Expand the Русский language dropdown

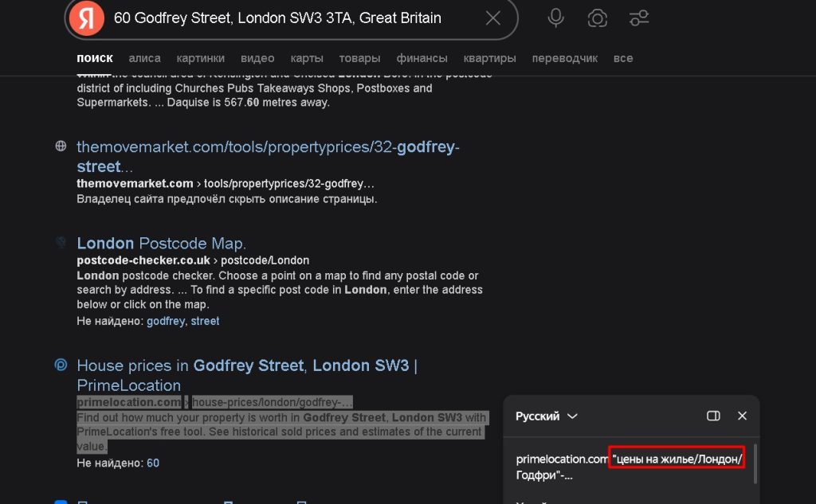point(546,416)
